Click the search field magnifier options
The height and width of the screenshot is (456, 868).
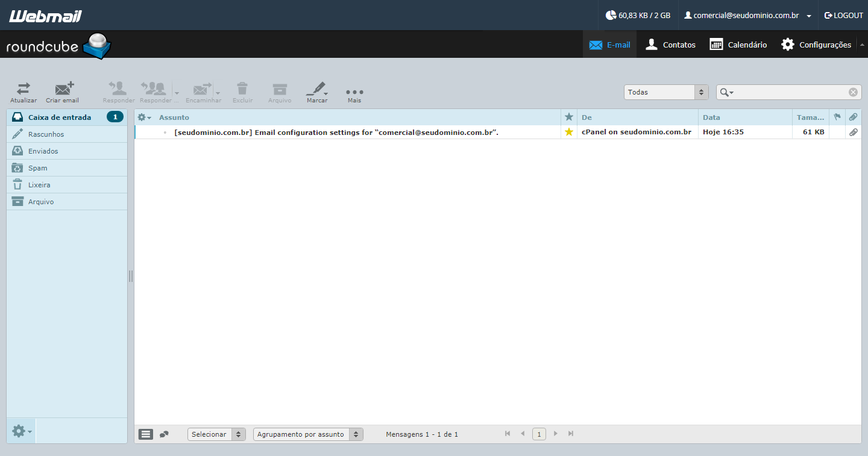coord(726,92)
